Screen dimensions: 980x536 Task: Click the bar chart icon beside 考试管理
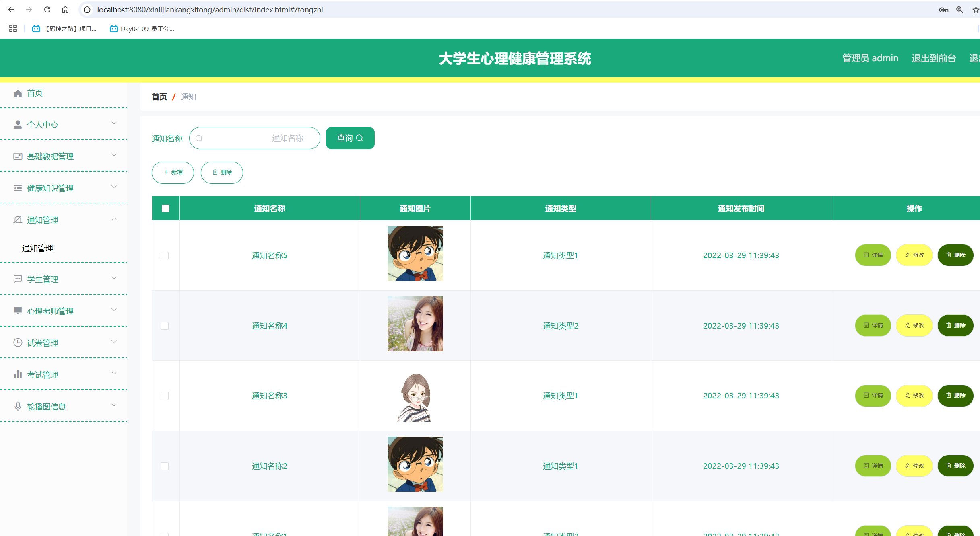18,374
